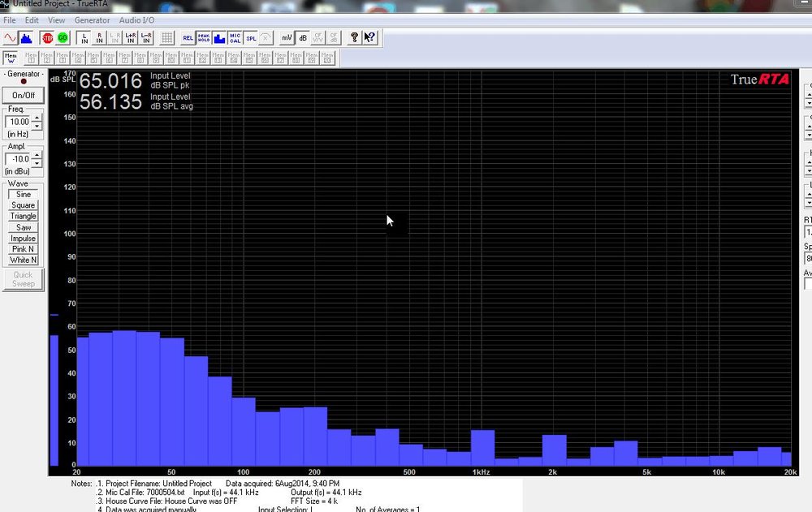Click the L·R IN toolbar icon
812x512 pixels.
click(x=115, y=38)
